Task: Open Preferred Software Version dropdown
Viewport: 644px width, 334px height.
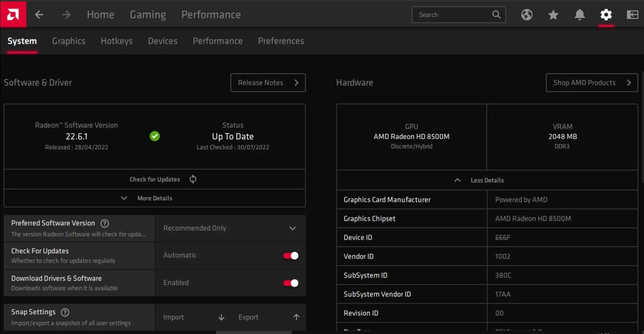Action: (230, 228)
